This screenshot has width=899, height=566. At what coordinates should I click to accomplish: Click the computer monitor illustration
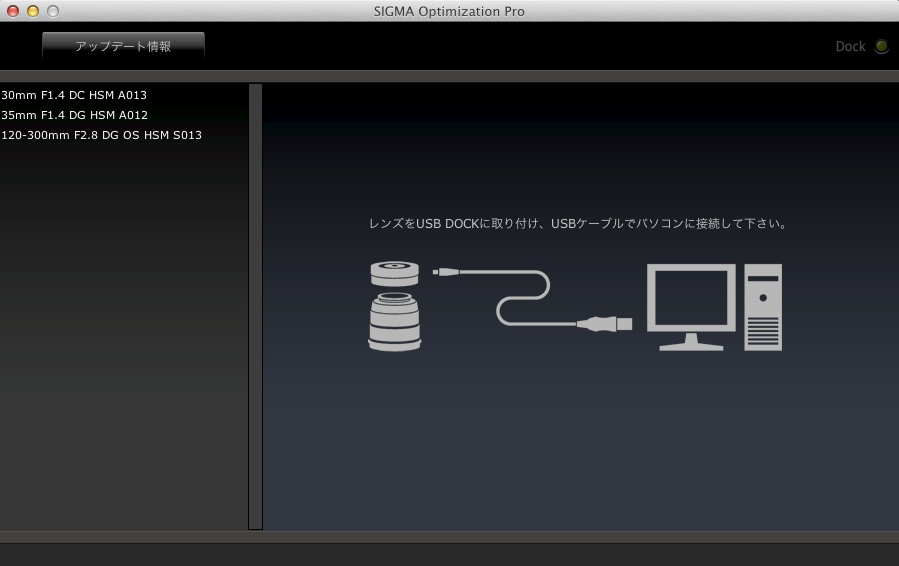click(x=691, y=307)
